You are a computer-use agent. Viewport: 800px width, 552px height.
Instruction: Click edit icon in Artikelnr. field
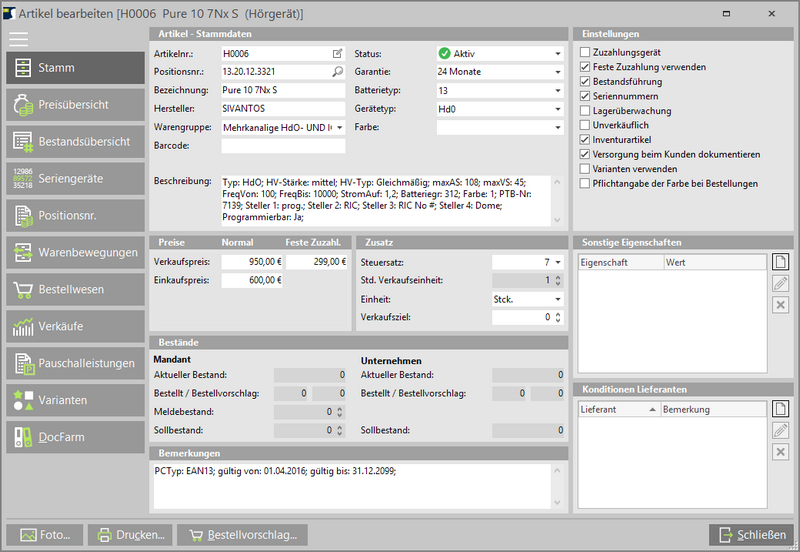(337, 53)
